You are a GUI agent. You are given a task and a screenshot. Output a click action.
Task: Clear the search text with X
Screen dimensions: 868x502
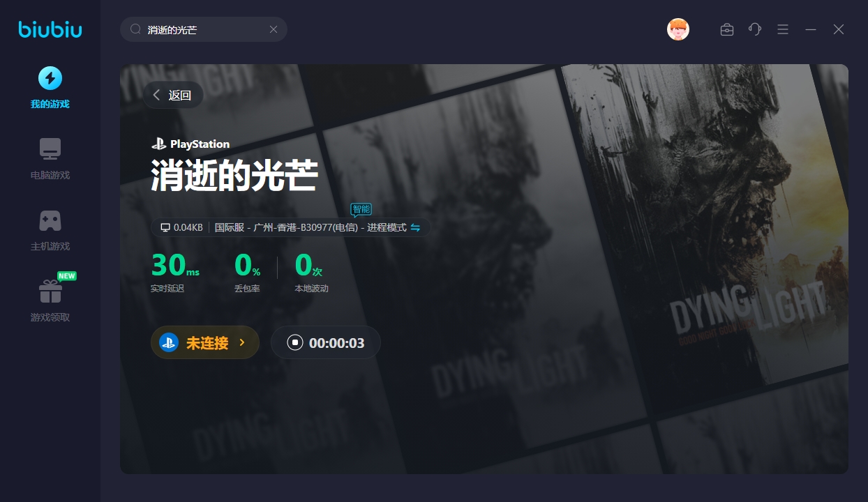[x=274, y=29]
